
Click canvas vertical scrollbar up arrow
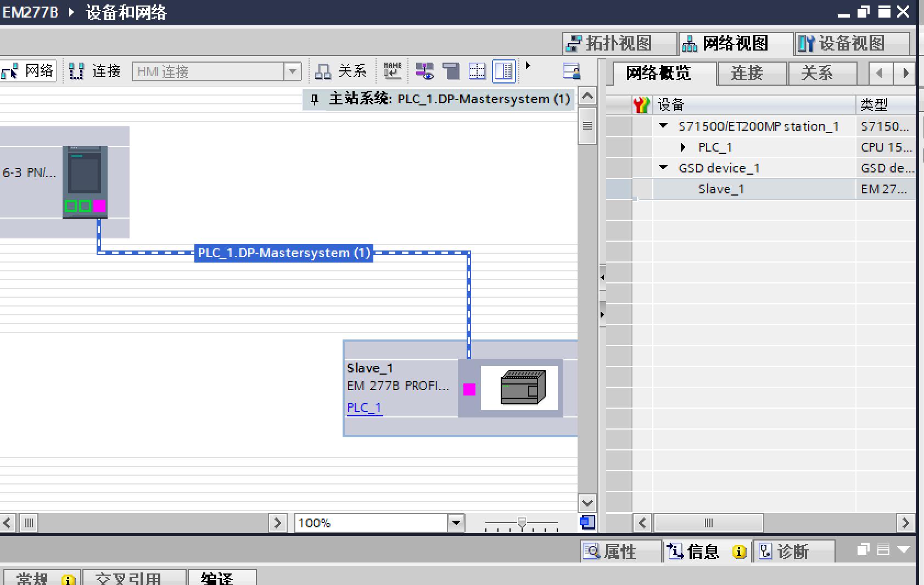[x=587, y=96]
